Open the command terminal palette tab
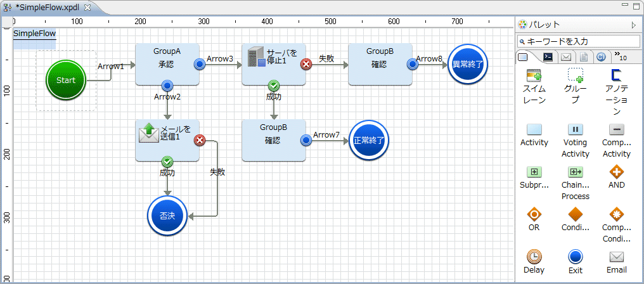The height and width of the screenshot is (284, 644). point(548,57)
